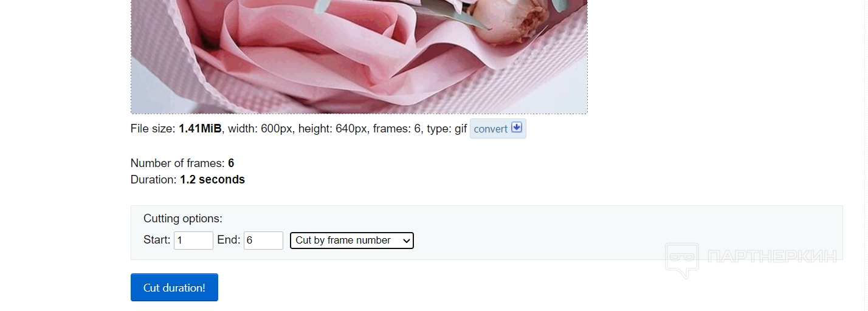
Task: Click the convert button text
Action: coord(491,129)
